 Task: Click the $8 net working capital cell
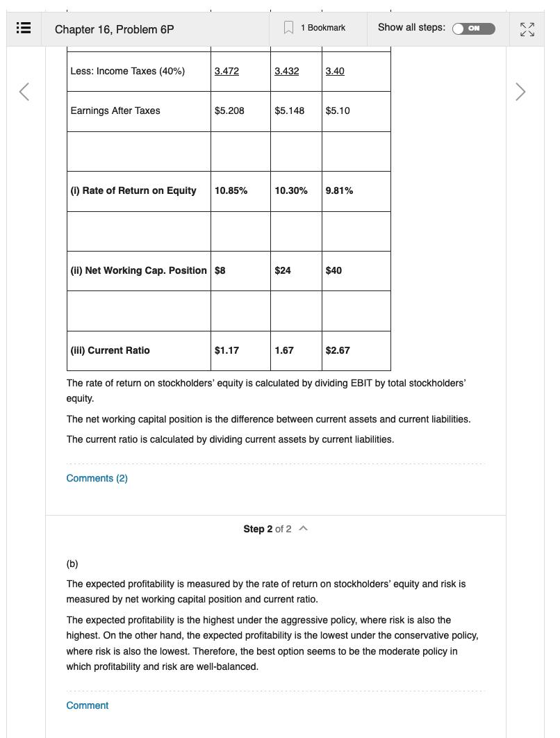[x=219, y=270]
